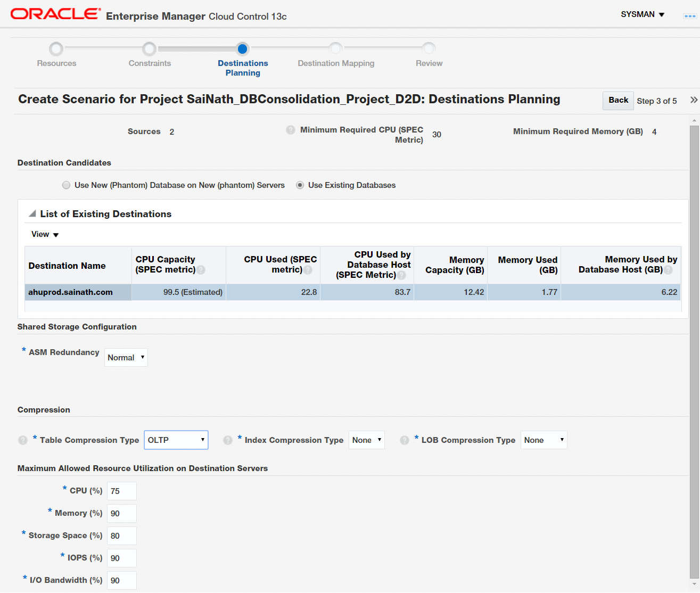Click the Sources count value 2
The height and width of the screenshot is (593, 700).
[172, 132]
